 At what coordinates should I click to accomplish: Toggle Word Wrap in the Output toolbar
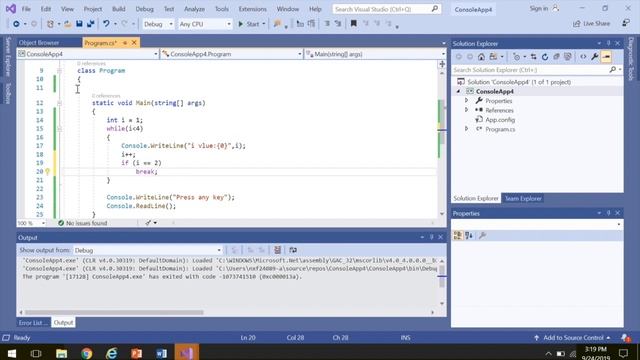tap(293, 250)
